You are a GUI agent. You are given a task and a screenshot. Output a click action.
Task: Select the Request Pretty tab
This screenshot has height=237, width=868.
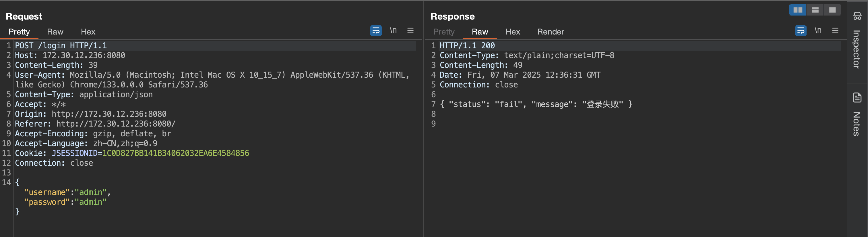point(19,32)
